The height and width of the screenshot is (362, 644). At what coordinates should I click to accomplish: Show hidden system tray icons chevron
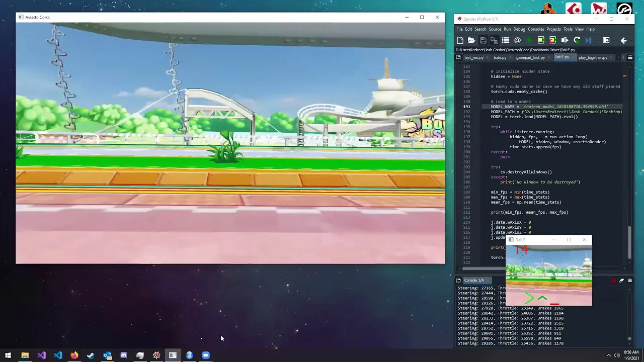point(608,355)
